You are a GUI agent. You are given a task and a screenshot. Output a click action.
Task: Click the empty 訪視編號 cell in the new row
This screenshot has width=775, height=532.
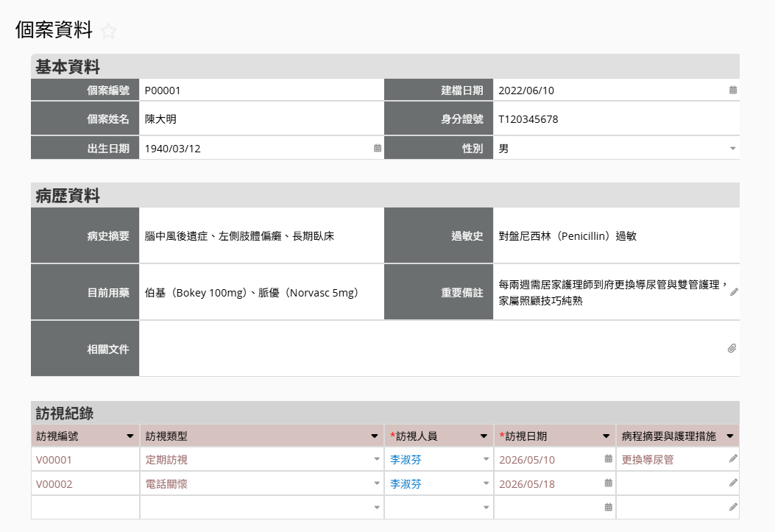[85, 508]
